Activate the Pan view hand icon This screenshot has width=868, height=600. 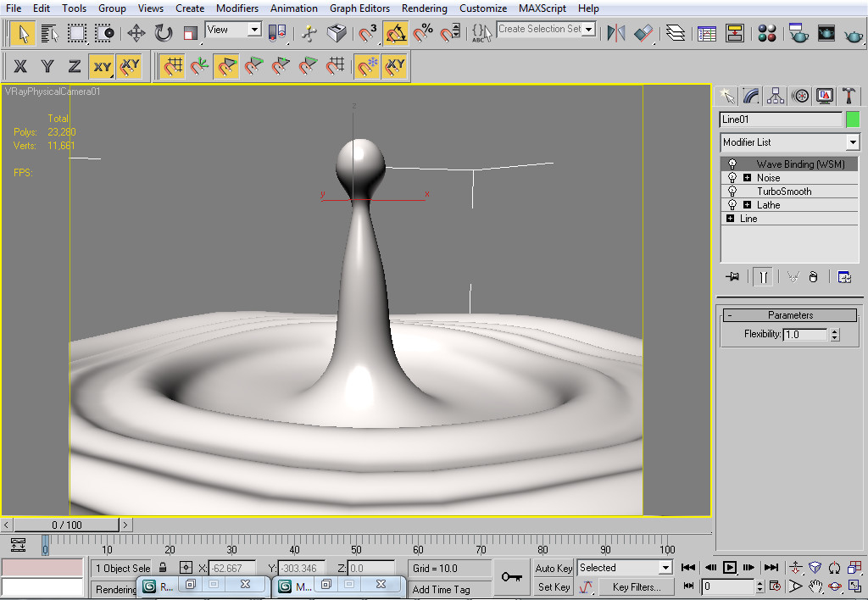click(x=816, y=586)
